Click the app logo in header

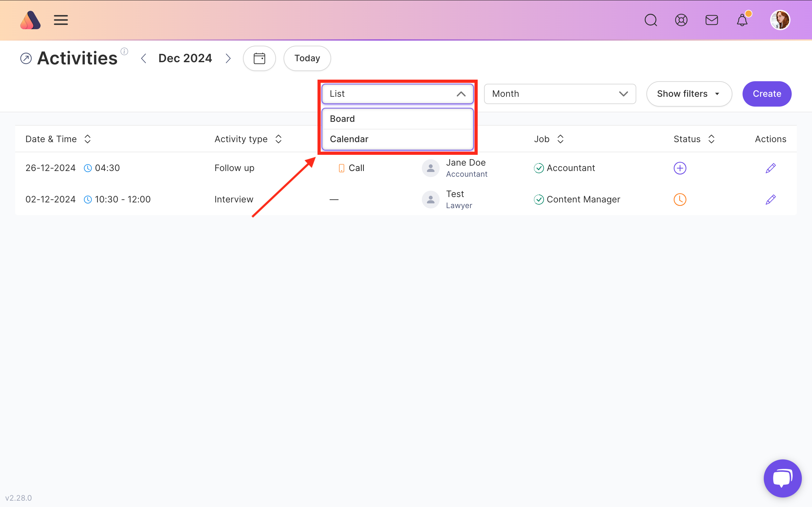(x=30, y=20)
